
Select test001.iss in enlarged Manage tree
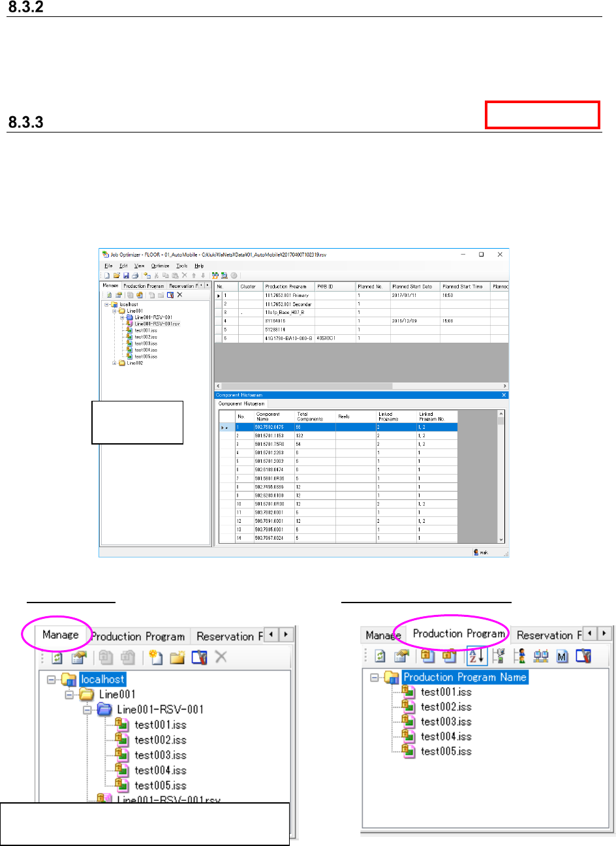point(160,725)
